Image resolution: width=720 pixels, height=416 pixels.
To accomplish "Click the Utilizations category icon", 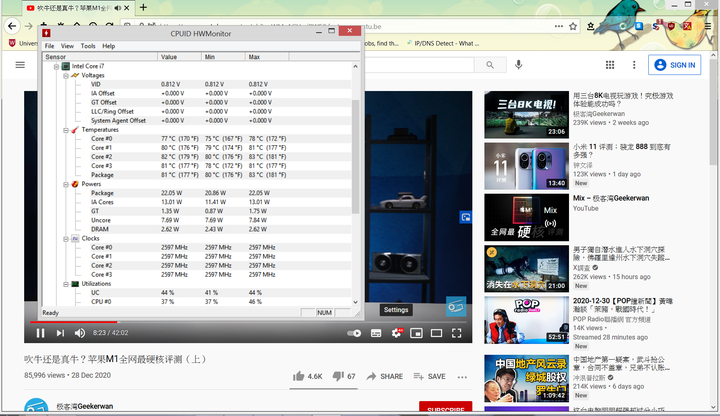I will pyautogui.click(x=75, y=284).
